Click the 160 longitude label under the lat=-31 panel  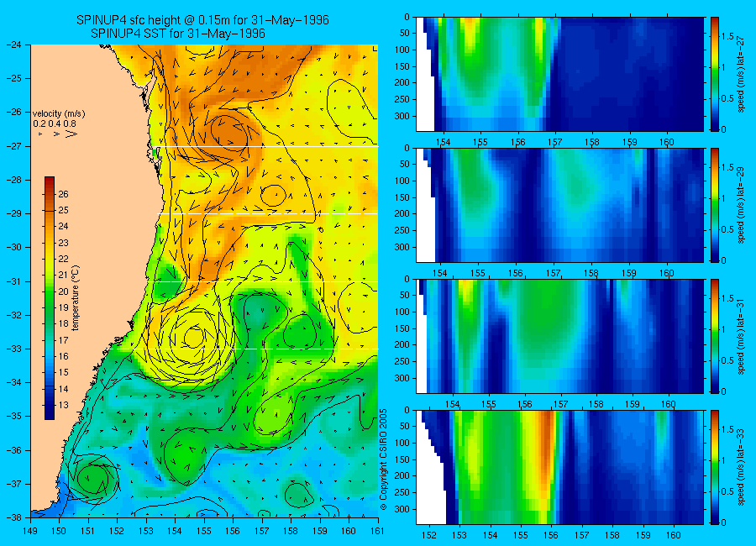point(669,404)
